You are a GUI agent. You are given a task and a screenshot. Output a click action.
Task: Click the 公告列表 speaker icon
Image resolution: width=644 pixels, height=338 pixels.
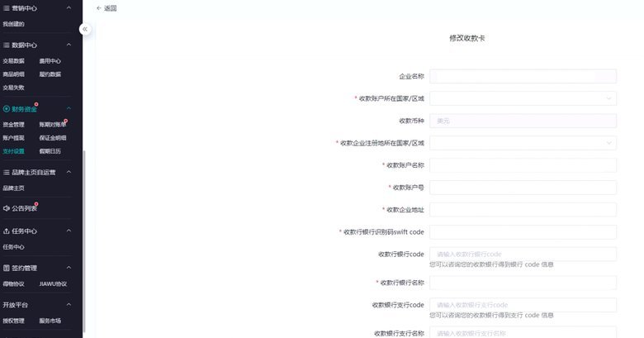click(6, 208)
